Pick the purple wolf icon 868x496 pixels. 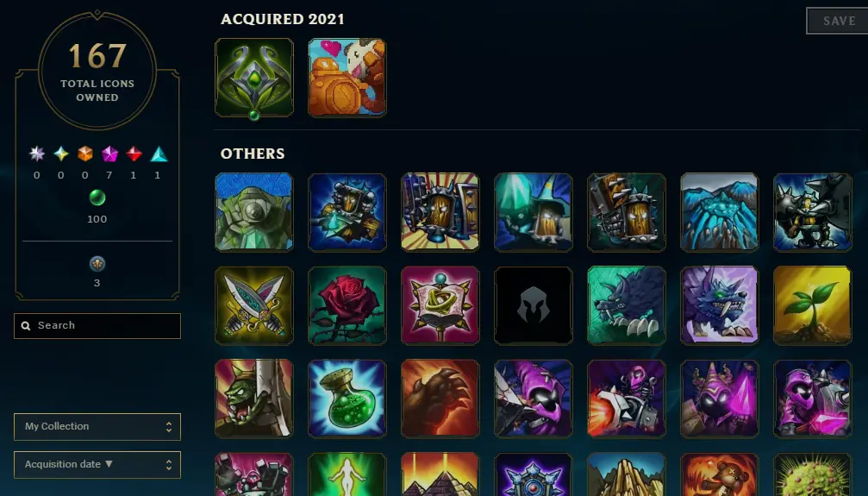point(719,305)
